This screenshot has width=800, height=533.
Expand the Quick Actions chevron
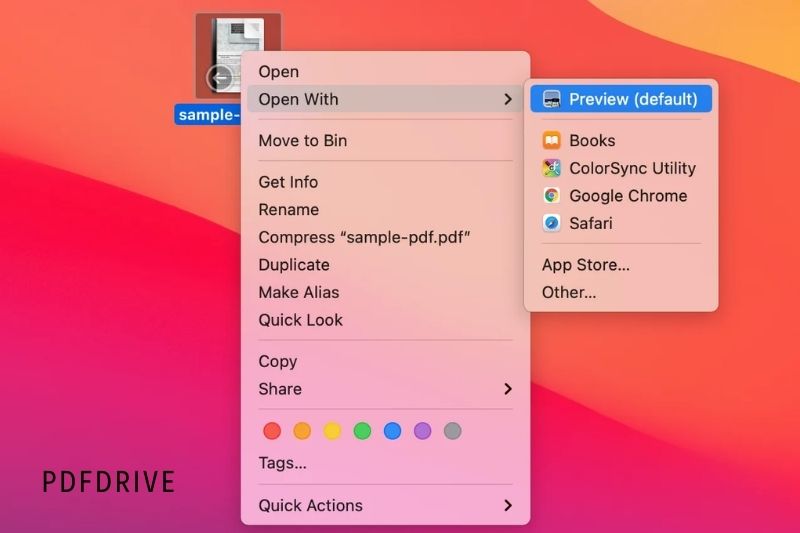(508, 505)
